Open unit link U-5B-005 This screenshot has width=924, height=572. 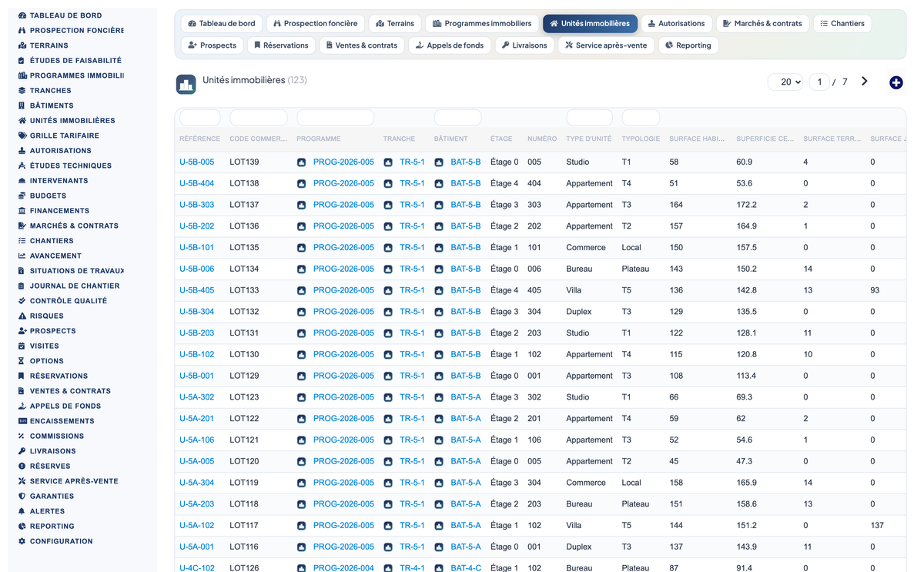pyautogui.click(x=197, y=162)
